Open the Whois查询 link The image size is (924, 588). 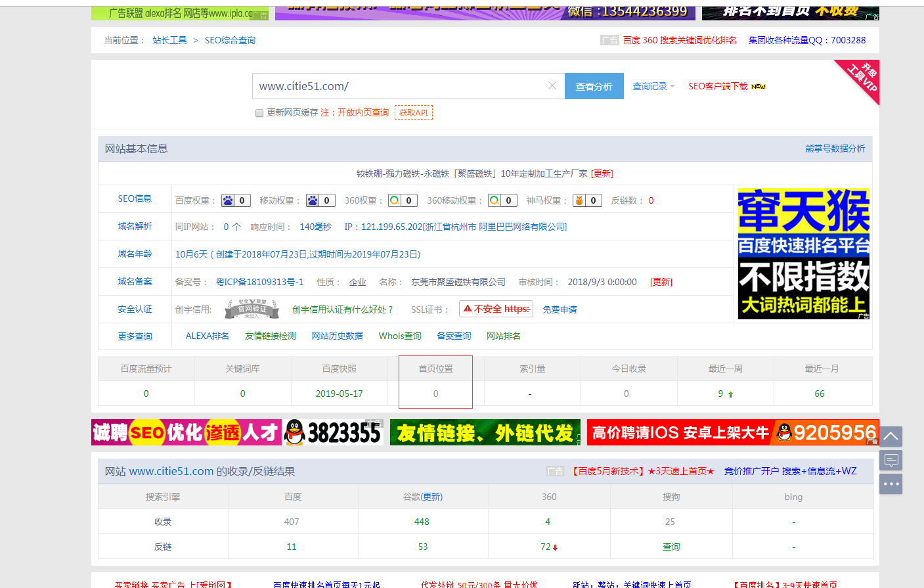point(400,336)
